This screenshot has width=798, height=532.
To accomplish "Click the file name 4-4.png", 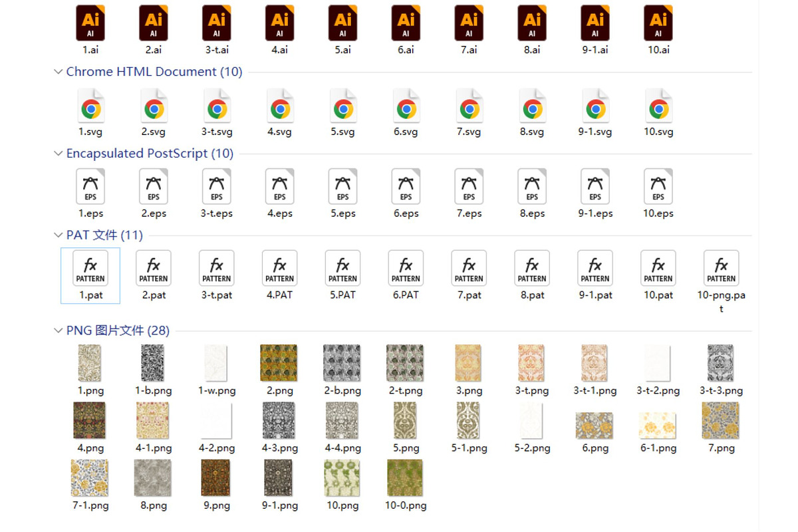I will pyautogui.click(x=343, y=448).
